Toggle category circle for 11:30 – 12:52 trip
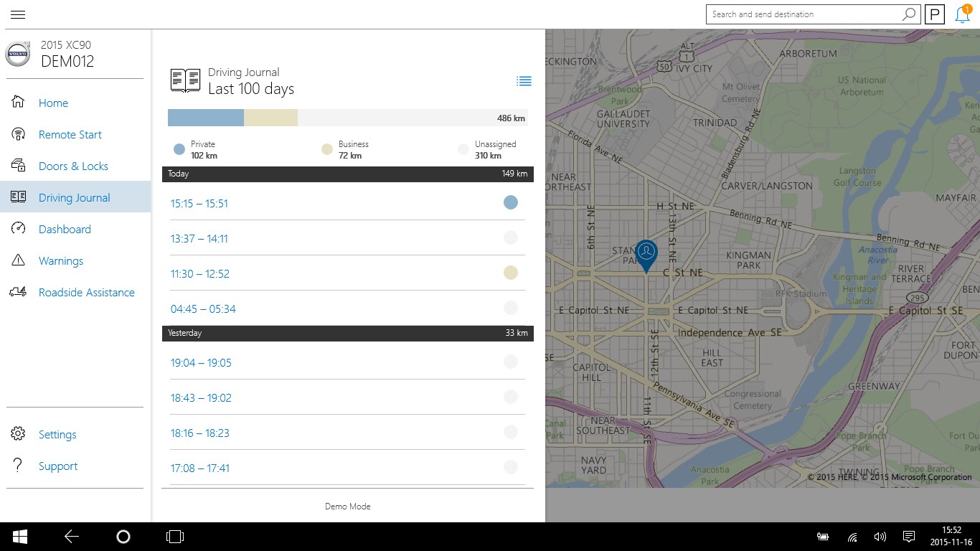 coord(510,273)
